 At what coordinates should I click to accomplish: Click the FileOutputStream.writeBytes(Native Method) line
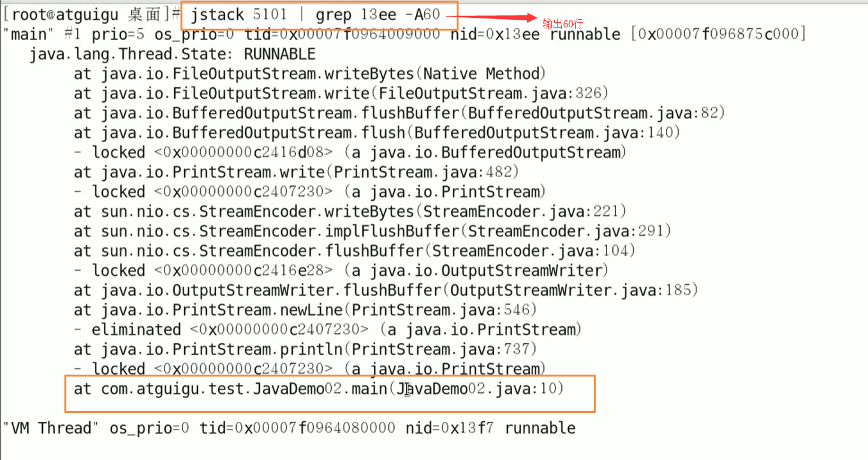click(x=310, y=74)
